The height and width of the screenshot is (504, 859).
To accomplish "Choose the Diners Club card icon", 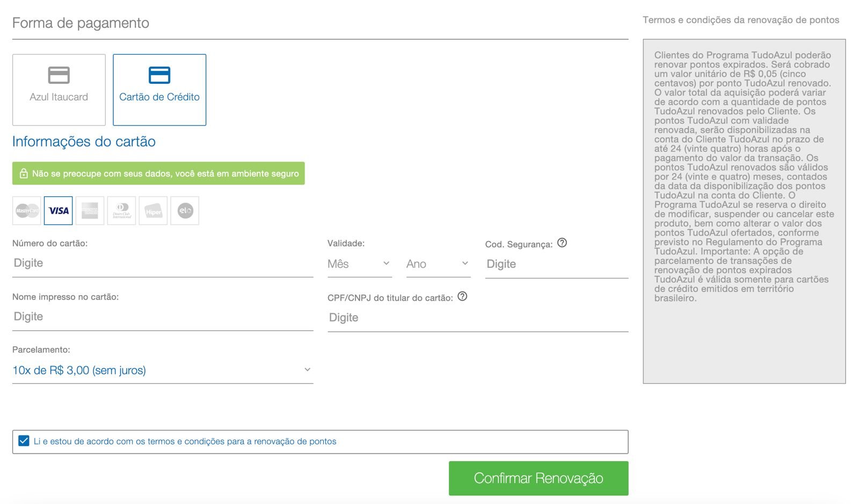I will (122, 211).
